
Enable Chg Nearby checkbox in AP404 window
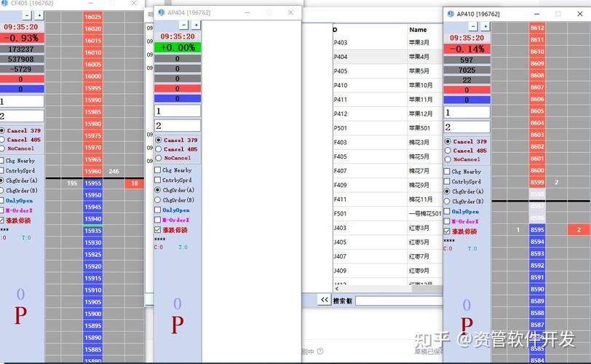coord(158,170)
